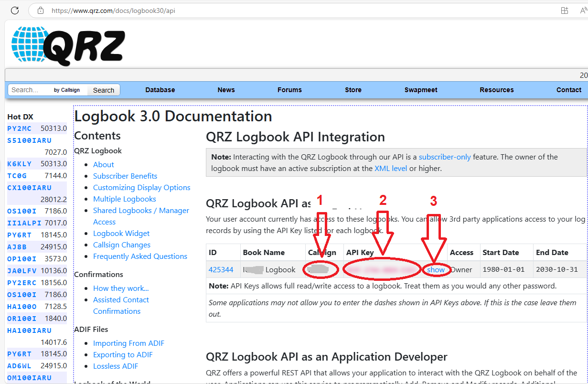Open the Logbook Widget documentation link
Screen dimensions: 588x384
click(121, 233)
